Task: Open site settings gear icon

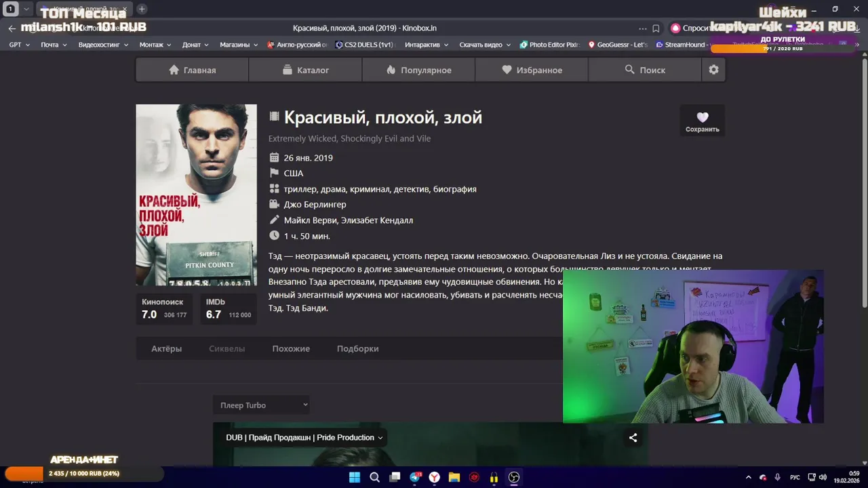Action: 713,70
